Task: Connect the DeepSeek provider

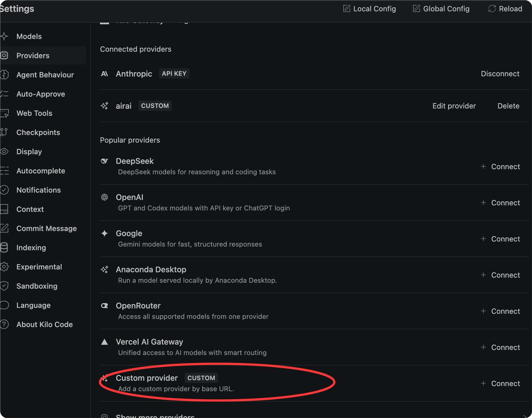Action: [x=500, y=167]
